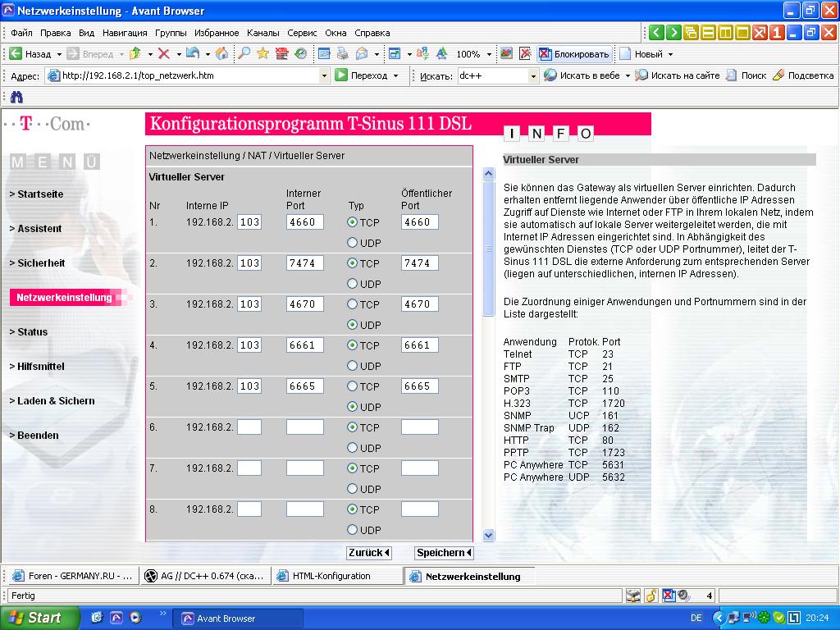Click the Zurück button

pyautogui.click(x=368, y=552)
